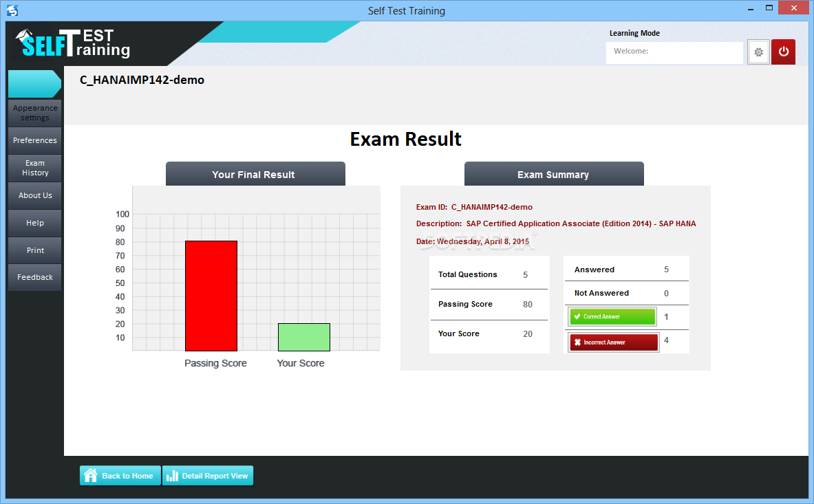This screenshot has width=814, height=504.
Task: Open Preferences in sidebar
Action: pyautogui.click(x=35, y=140)
